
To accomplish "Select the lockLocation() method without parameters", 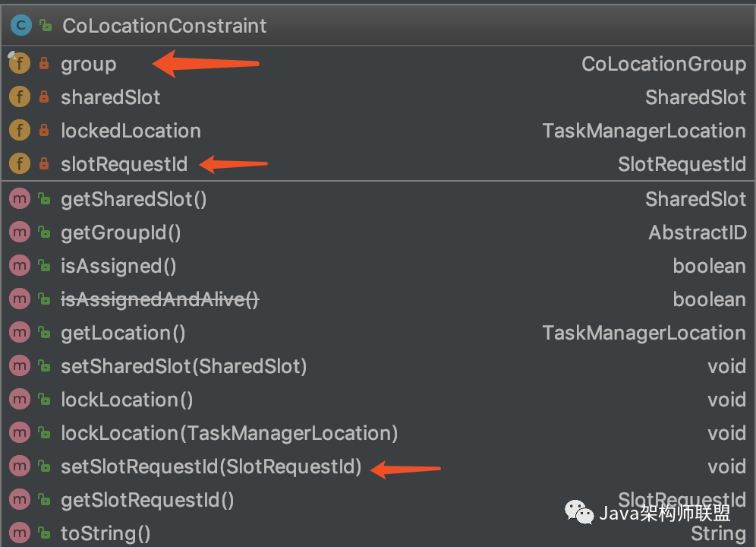I will tap(127, 400).
